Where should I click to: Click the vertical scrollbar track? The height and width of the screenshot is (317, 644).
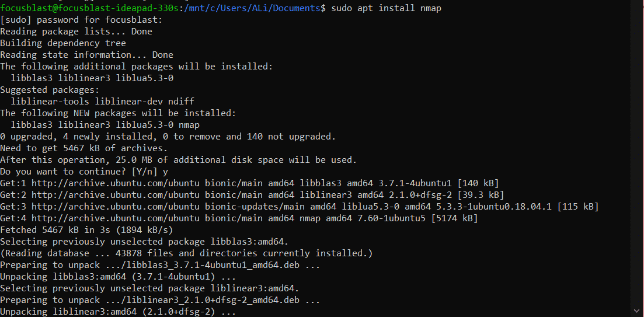pos(638,158)
